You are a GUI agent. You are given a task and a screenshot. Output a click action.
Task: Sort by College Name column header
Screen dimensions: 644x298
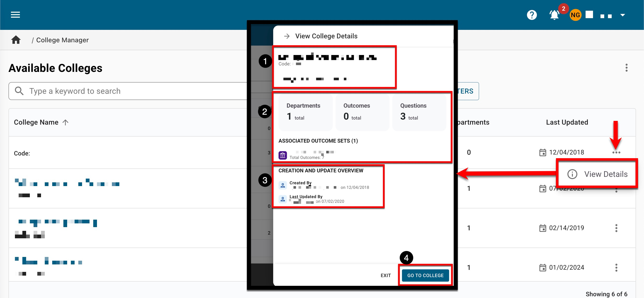click(x=36, y=122)
